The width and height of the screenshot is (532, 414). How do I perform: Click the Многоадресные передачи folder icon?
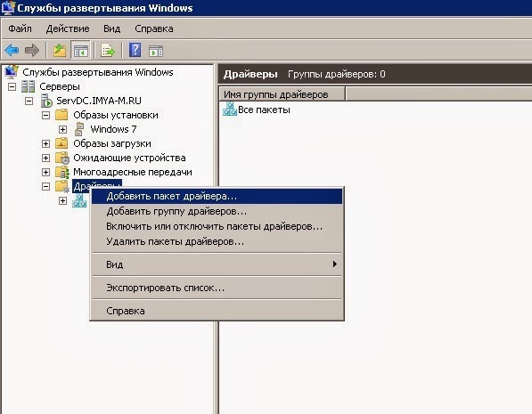tap(62, 172)
